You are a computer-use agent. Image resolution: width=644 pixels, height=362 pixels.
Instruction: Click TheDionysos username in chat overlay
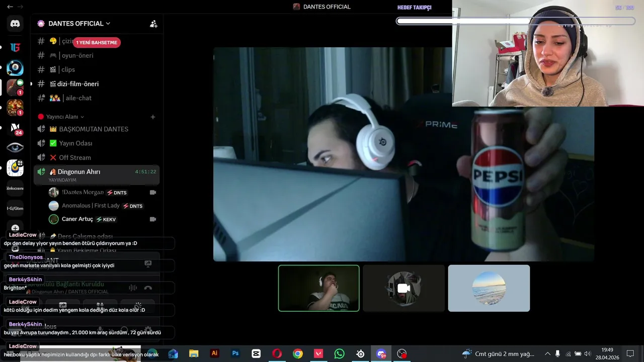(26, 257)
